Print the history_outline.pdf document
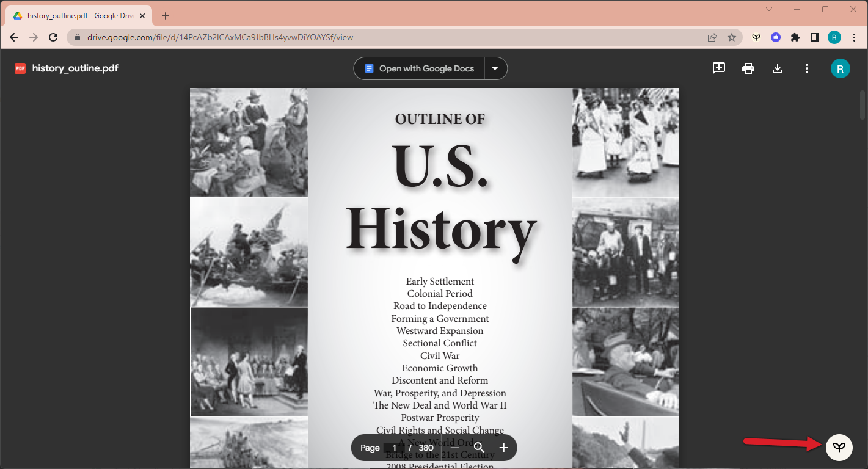This screenshot has height=469, width=868. (748, 68)
